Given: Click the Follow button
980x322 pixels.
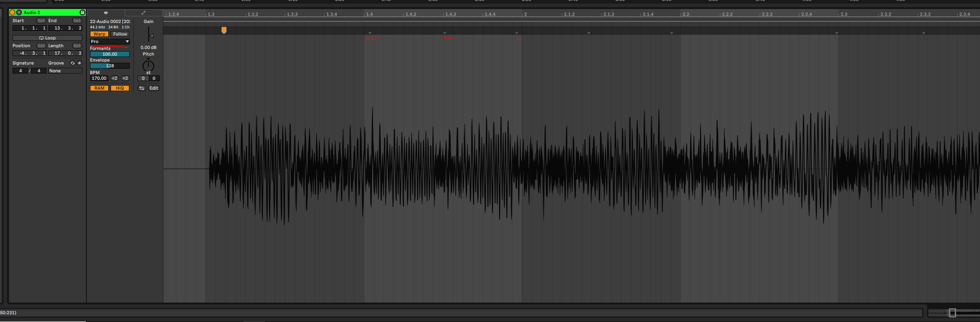Looking at the screenshot, I should 120,34.
